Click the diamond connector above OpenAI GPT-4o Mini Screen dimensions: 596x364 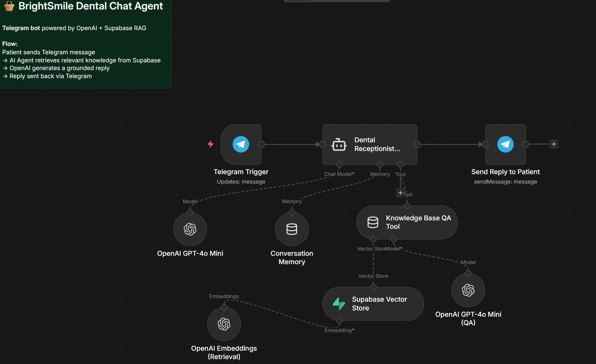click(x=190, y=212)
